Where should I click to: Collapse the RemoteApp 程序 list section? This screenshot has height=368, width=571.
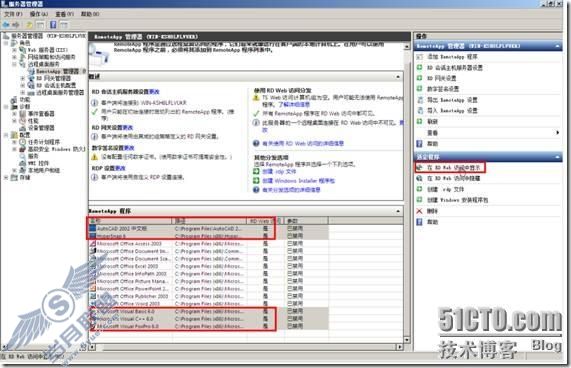pos(398,211)
